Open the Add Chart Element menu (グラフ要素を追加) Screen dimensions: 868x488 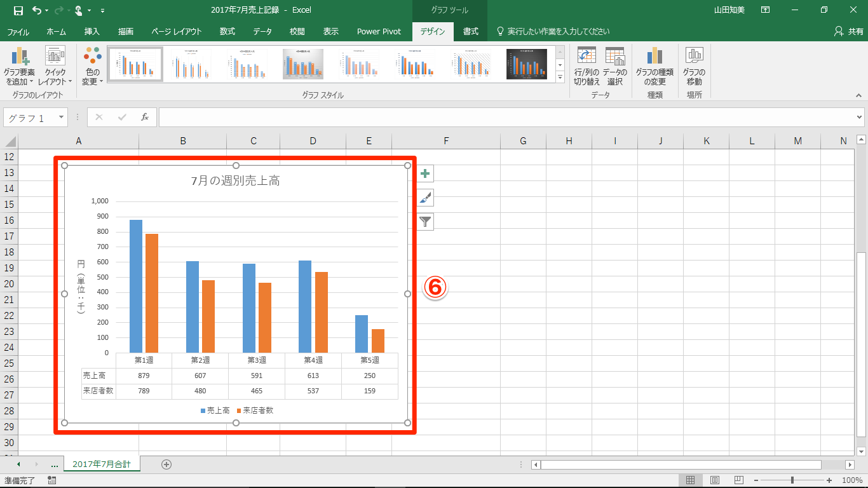[20, 67]
